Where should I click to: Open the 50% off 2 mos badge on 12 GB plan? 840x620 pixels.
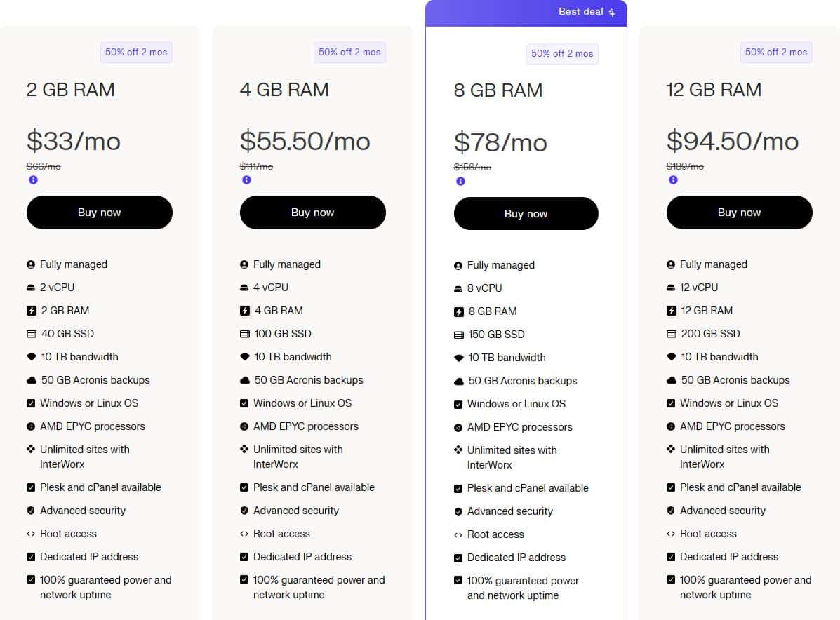coord(776,52)
